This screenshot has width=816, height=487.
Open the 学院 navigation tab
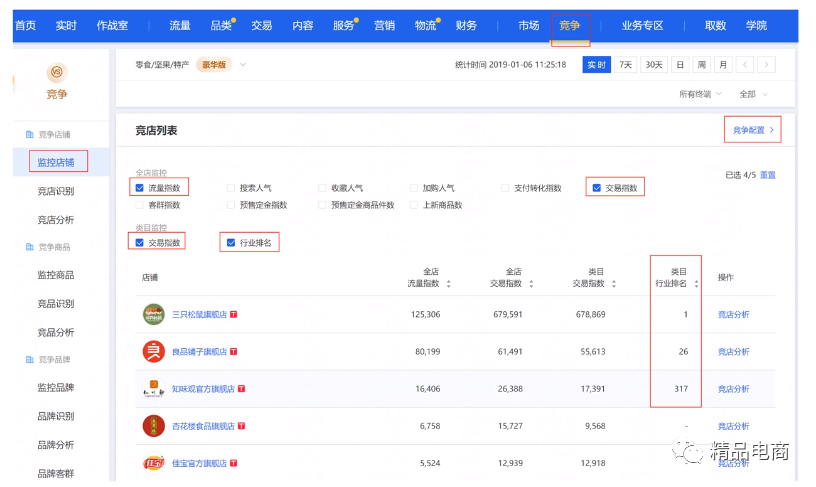756,25
